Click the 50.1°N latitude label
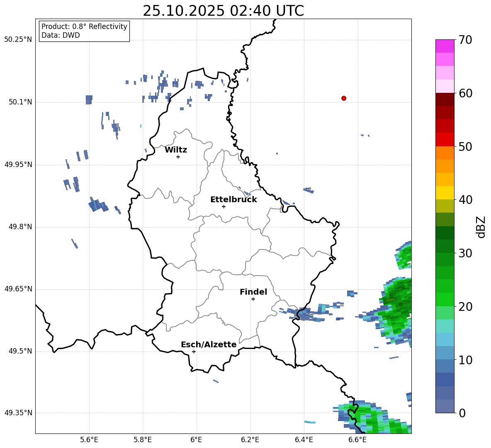The width and height of the screenshot is (491, 448). click(20, 102)
